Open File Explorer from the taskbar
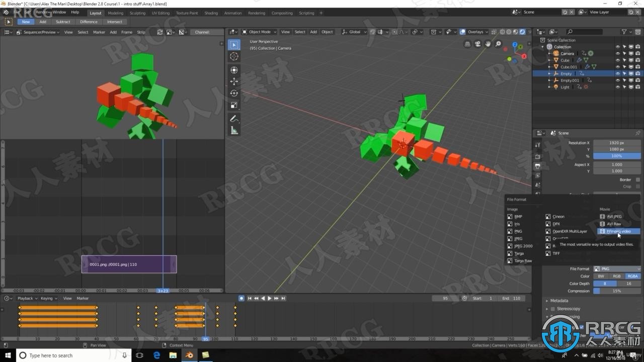The image size is (644, 362). (173, 355)
